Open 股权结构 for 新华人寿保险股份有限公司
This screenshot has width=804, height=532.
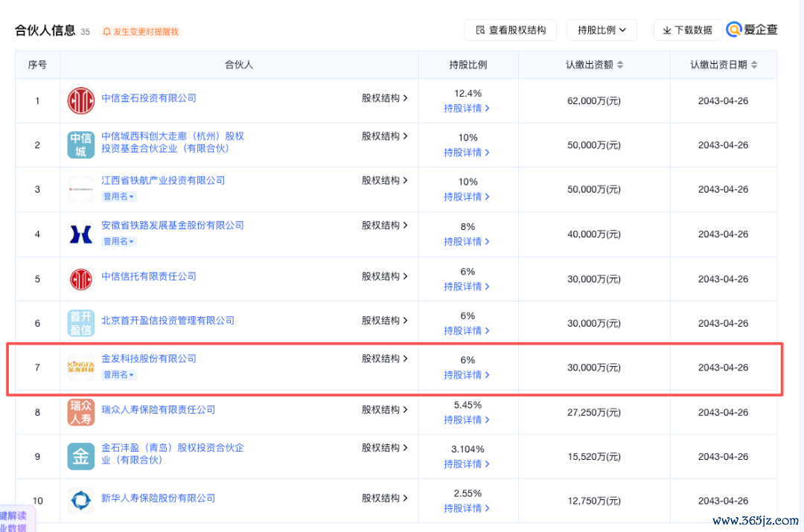point(385,498)
